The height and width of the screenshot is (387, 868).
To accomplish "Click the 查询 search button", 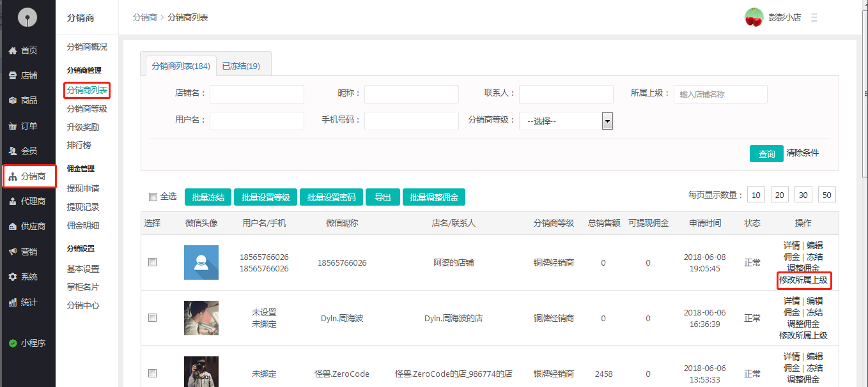I will pos(766,154).
